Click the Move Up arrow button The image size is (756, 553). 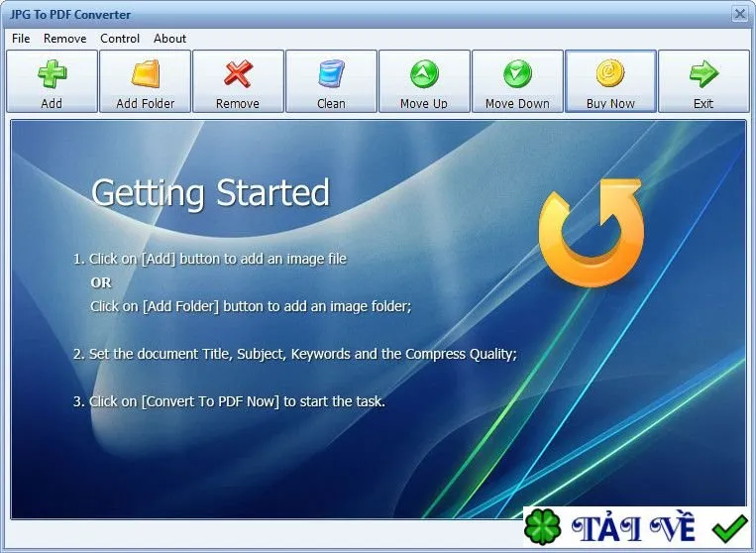tap(424, 81)
